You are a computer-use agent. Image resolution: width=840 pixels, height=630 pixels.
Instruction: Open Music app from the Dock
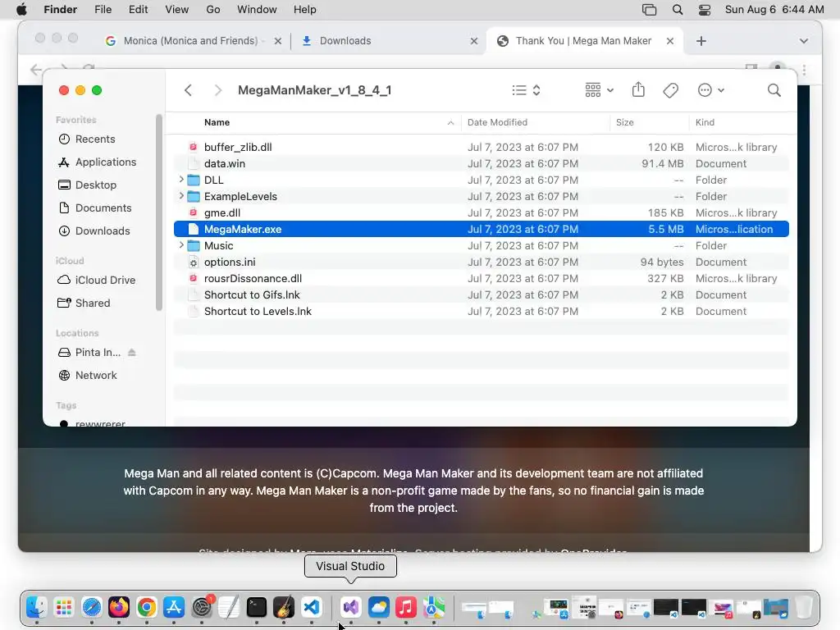pos(406,607)
